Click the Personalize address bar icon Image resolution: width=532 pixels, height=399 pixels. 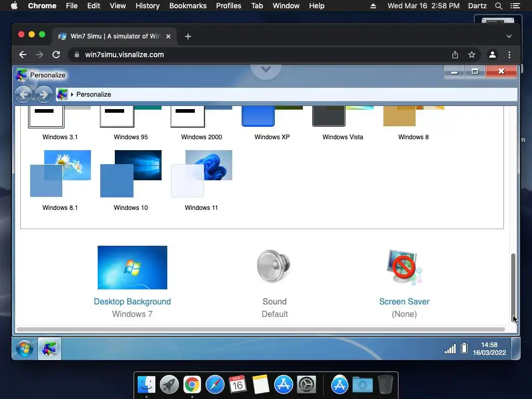point(62,94)
